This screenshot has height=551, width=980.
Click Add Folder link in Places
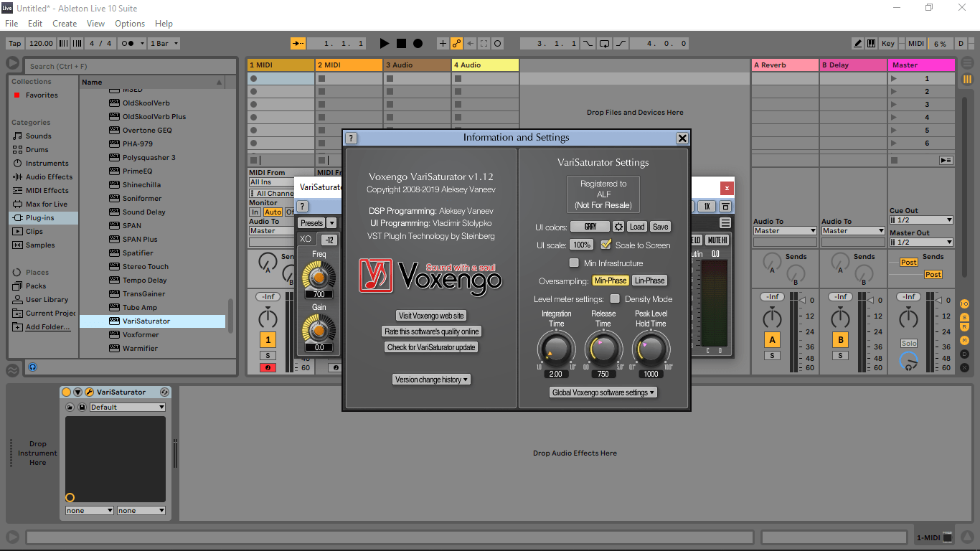[48, 327]
